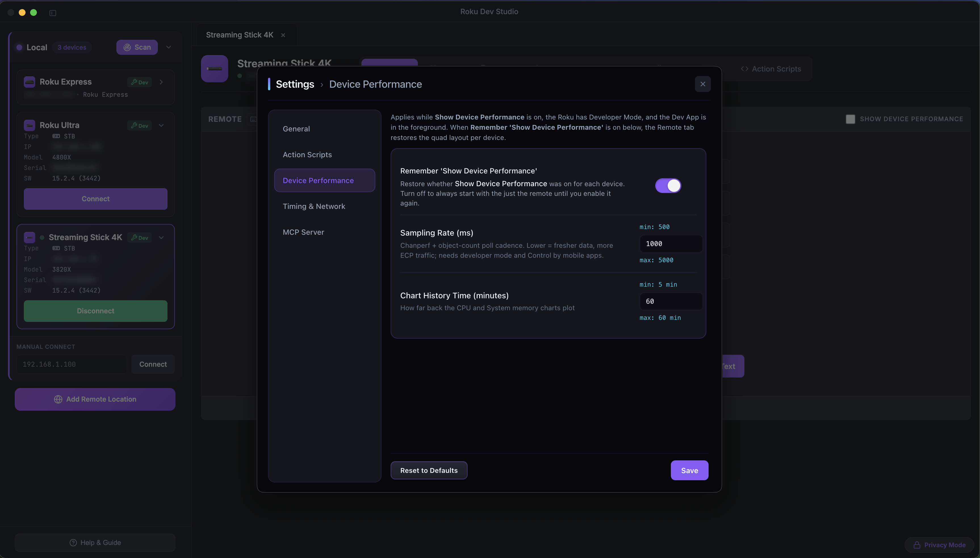Click the Manual Connect button
Image resolution: width=980 pixels, height=558 pixels.
point(153,364)
